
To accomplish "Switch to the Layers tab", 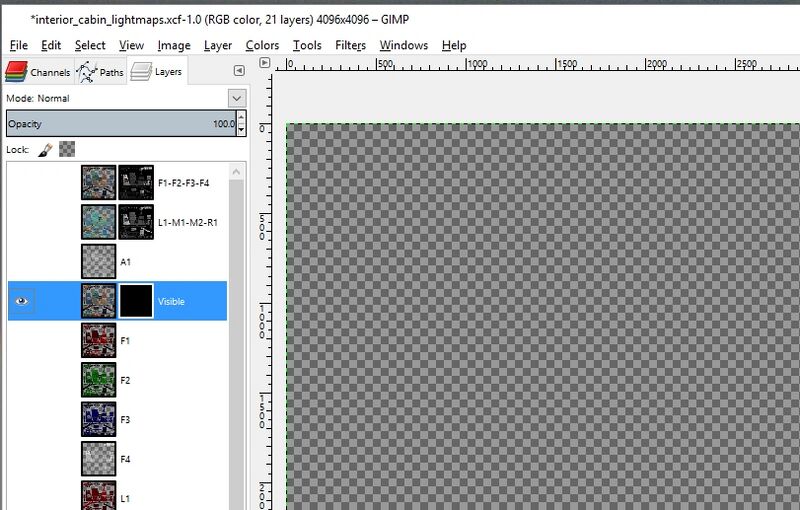I will pos(157,72).
